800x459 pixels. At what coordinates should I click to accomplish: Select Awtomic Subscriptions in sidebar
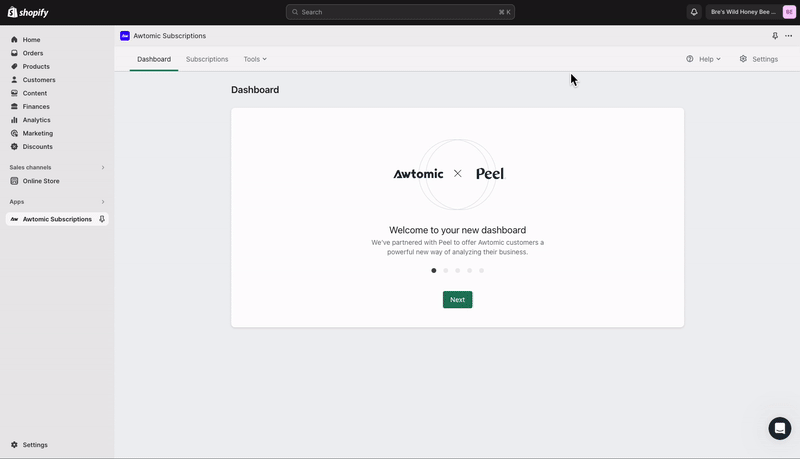pyautogui.click(x=57, y=219)
